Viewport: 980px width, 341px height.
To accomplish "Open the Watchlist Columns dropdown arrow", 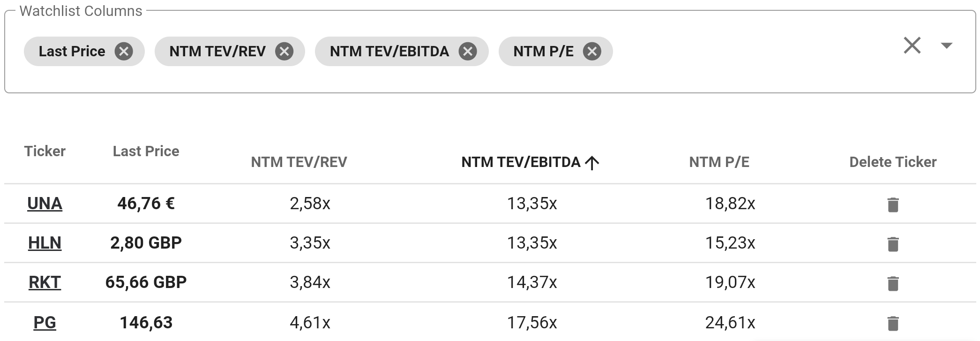I will [946, 45].
